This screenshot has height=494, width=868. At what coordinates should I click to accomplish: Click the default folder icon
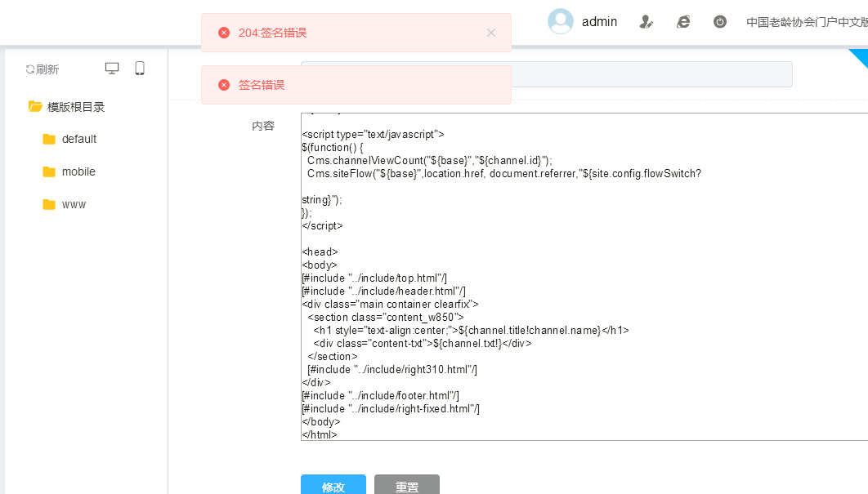point(49,139)
